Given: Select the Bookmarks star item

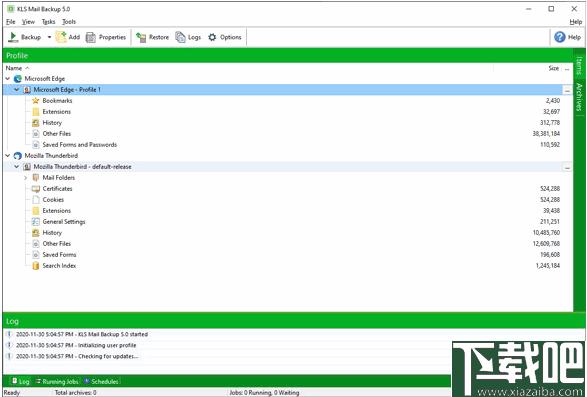Looking at the screenshot, I should 52,100.
